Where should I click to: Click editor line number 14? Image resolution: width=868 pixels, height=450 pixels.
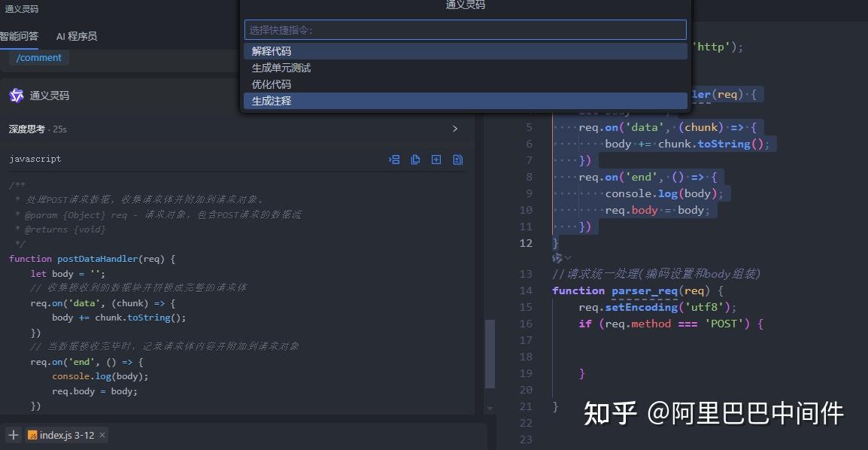[526, 290]
